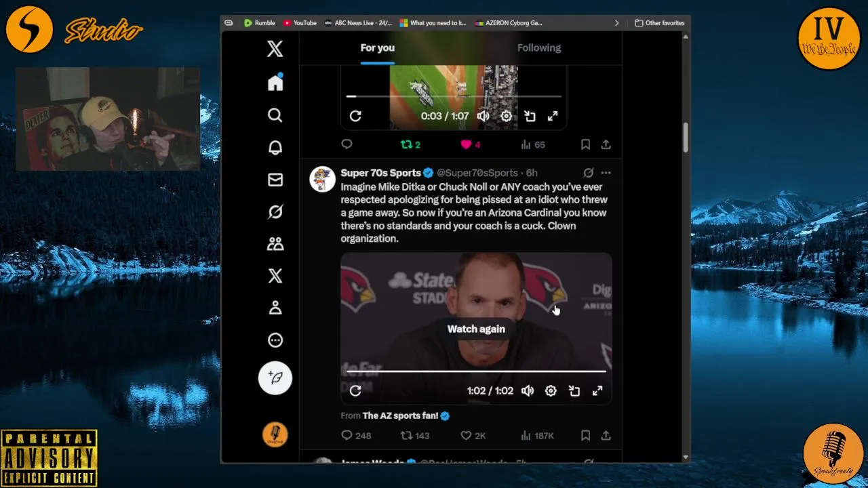Open Grok in the sidebar
The width and height of the screenshot is (868, 488).
click(x=275, y=212)
